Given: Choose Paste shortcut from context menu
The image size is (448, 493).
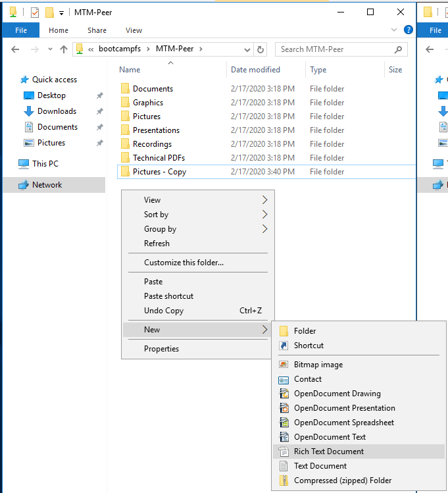Looking at the screenshot, I should point(198,296).
